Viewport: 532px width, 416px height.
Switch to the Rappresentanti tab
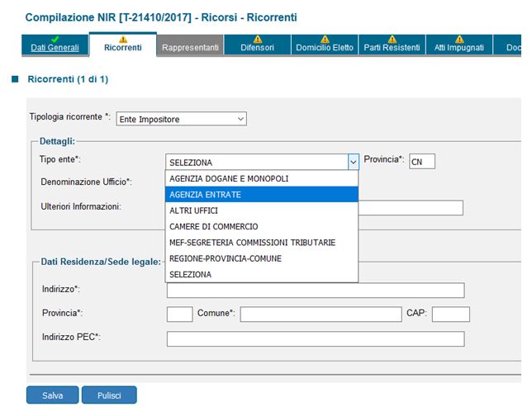click(190, 48)
